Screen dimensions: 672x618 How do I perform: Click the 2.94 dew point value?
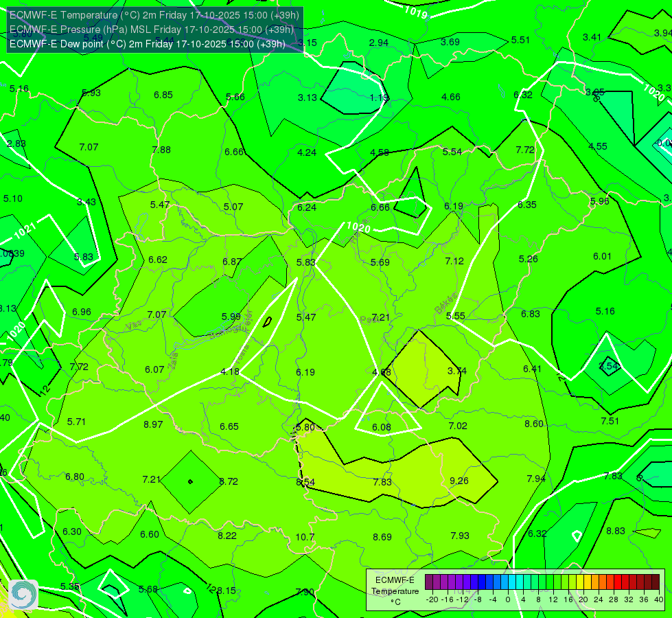(x=379, y=43)
